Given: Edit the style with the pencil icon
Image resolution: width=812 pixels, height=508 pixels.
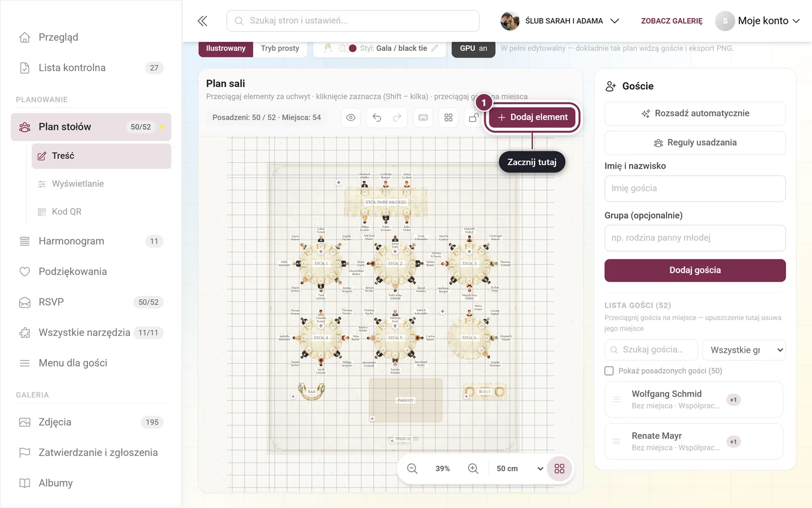Looking at the screenshot, I should coord(435,49).
